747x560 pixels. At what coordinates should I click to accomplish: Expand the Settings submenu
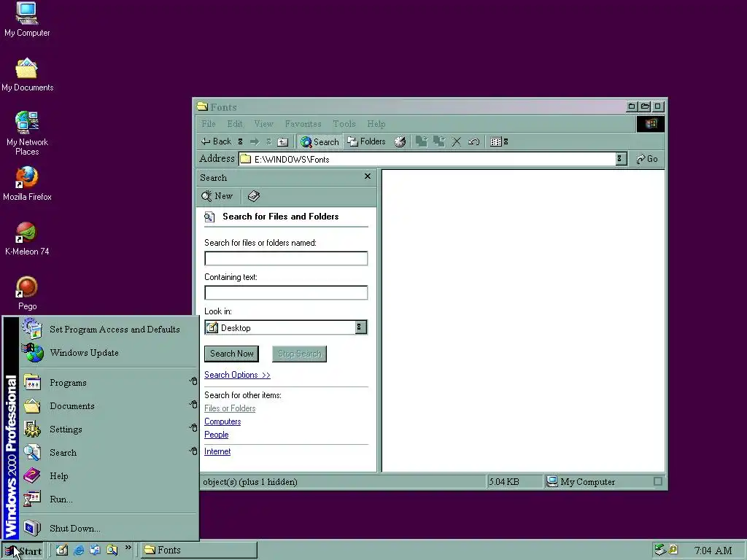pyautogui.click(x=108, y=429)
